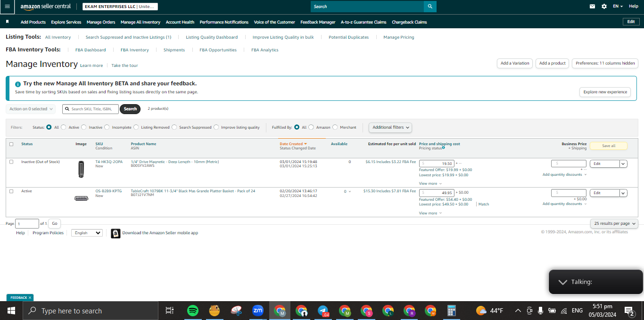The image size is (644, 320).
Task: Open the Windows Start menu
Action: (11, 311)
